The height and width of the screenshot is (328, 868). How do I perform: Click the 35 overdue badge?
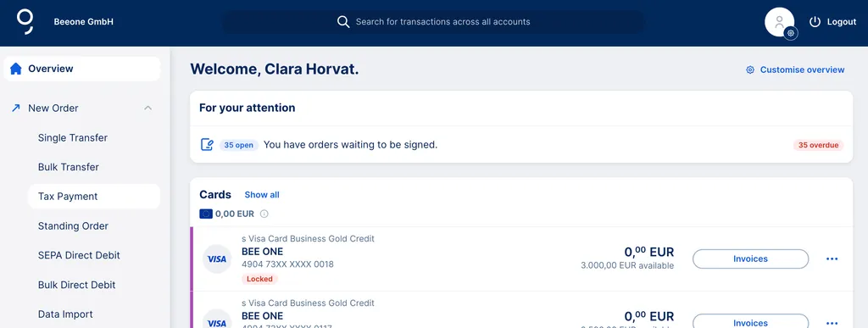(818, 145)
